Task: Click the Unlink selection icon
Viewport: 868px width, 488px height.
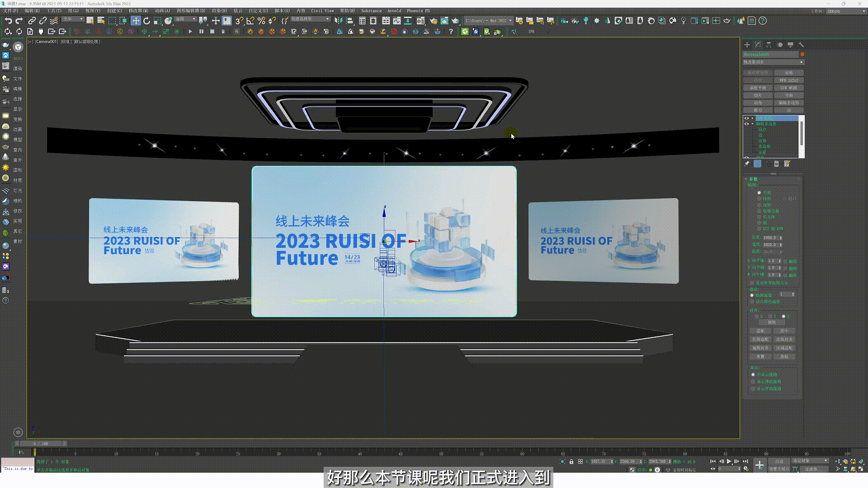Action: 43,21
